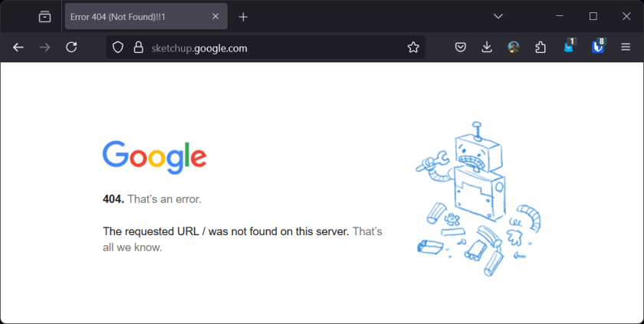Click the forward navigation arrow

click(x=44, y=47)
